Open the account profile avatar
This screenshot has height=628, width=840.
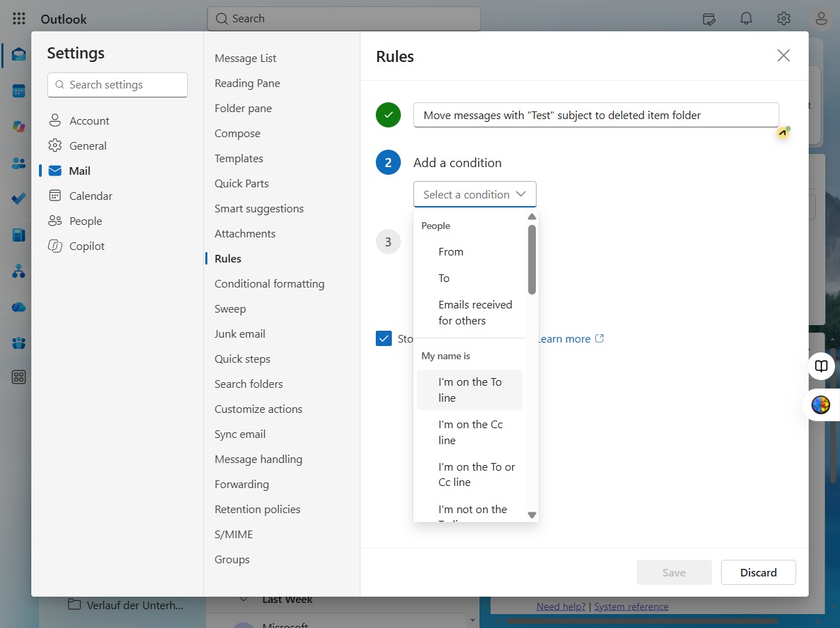[x=821, y=19]
